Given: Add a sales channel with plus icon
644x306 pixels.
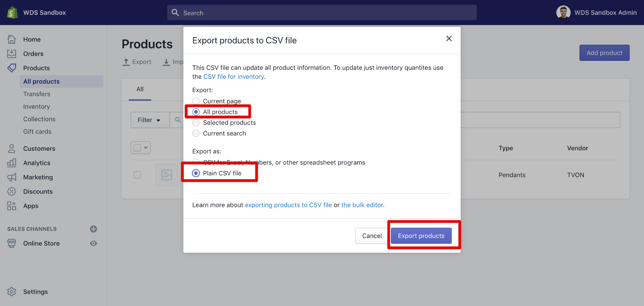Looking at the screenshot, I should (x=93, y=229).
